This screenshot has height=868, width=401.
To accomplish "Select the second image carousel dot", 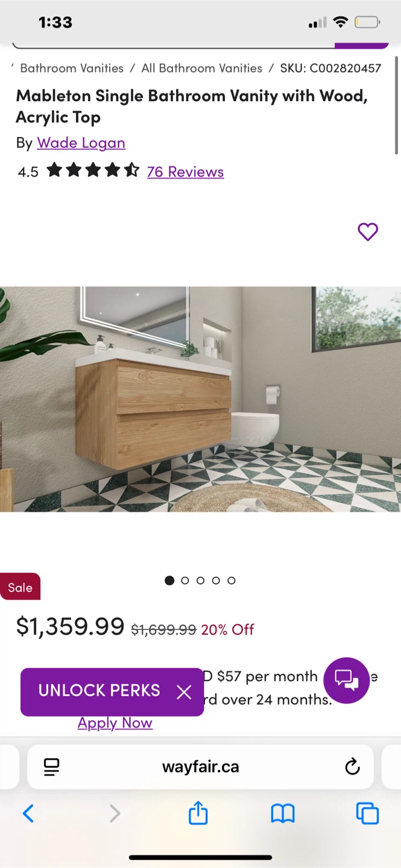I will click(185, 580).
